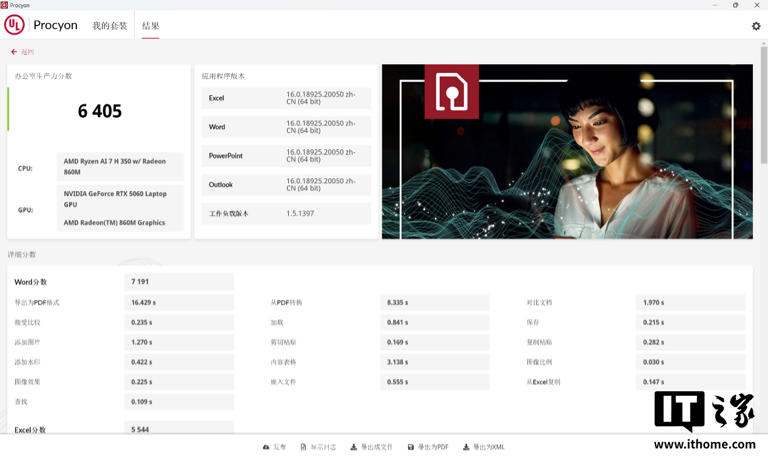The width and height of the screenshot is (768, 459).
Task: Open settings via the gear icon
Action: 756,26
